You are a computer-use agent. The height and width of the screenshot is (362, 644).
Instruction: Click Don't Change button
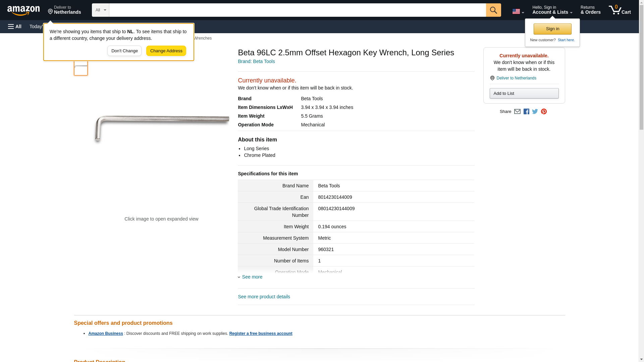pyautogui.click(x=124, y=51)
